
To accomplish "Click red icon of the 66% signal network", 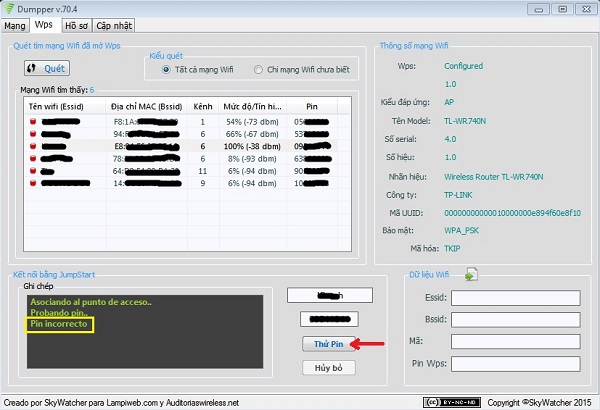I will 34,133.
